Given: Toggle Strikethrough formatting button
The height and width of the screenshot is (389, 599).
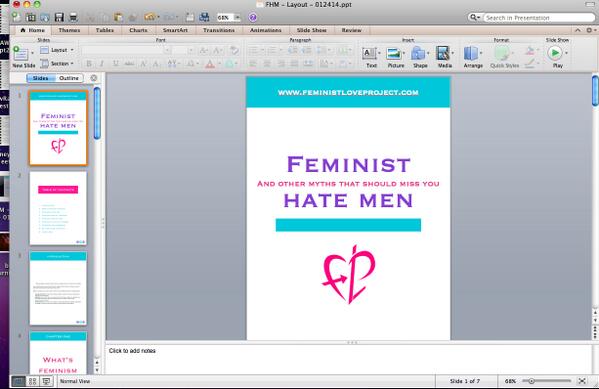Looking at the screenshot, I should click(x=129, y=64).
